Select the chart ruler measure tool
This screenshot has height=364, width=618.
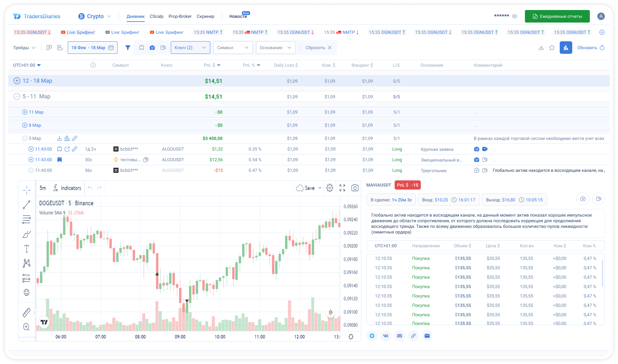pyautogui.click(x=27, y=312)
